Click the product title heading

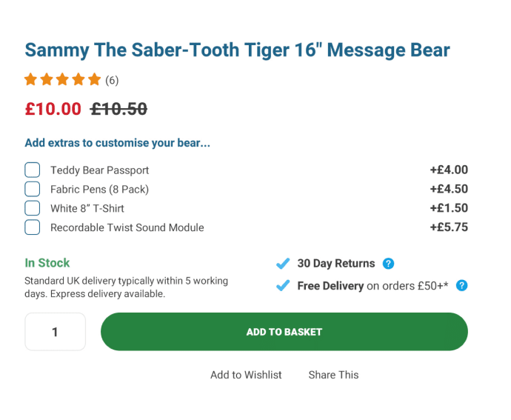click(x=237, y=50)
